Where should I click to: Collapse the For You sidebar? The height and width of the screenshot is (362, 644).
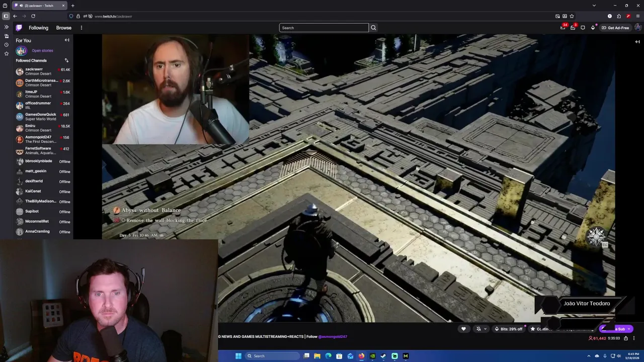click(66, 40)
